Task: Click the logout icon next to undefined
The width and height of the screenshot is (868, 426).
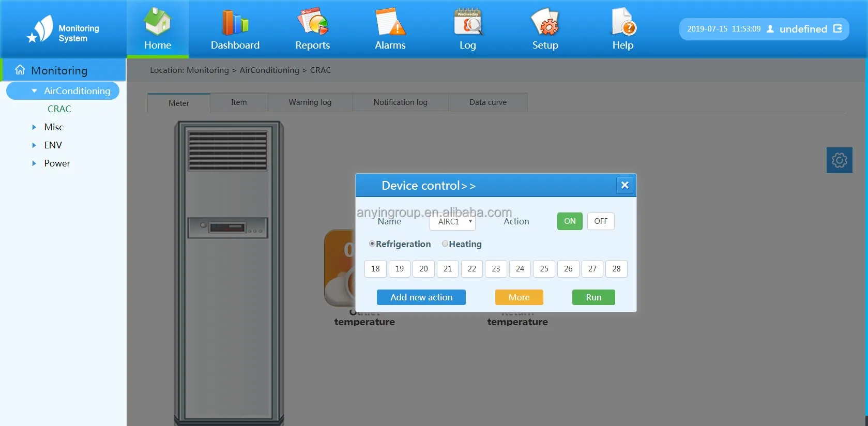Action: tap(837, 29)
